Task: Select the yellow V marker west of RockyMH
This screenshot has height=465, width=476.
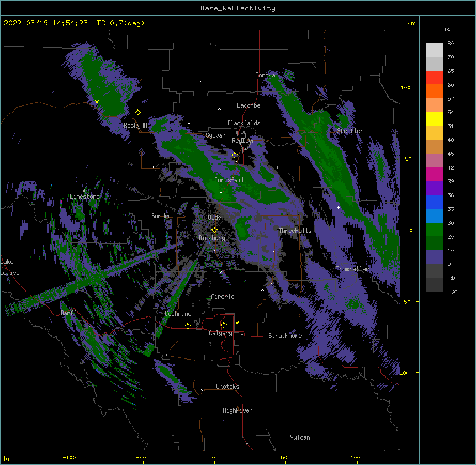Action: coord(97,102)
